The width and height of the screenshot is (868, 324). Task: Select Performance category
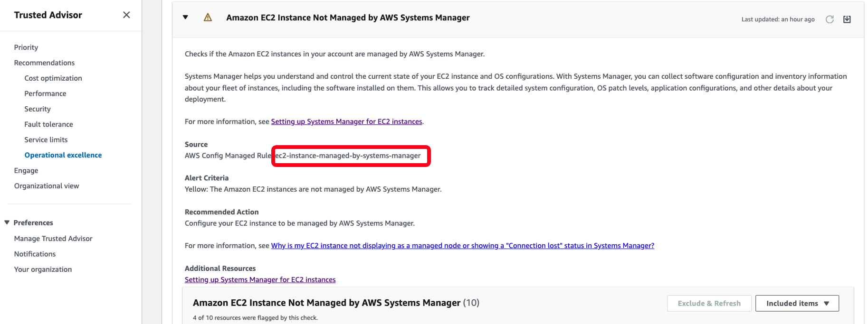45,93
